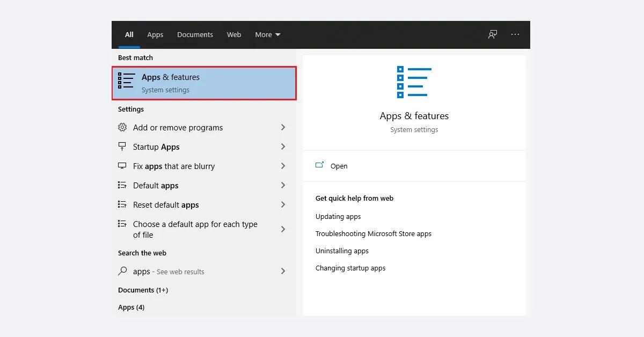The height and width of the screenshot is (337, 644).
Task: Click the Reset default apps icon
Action: (123, 204)
